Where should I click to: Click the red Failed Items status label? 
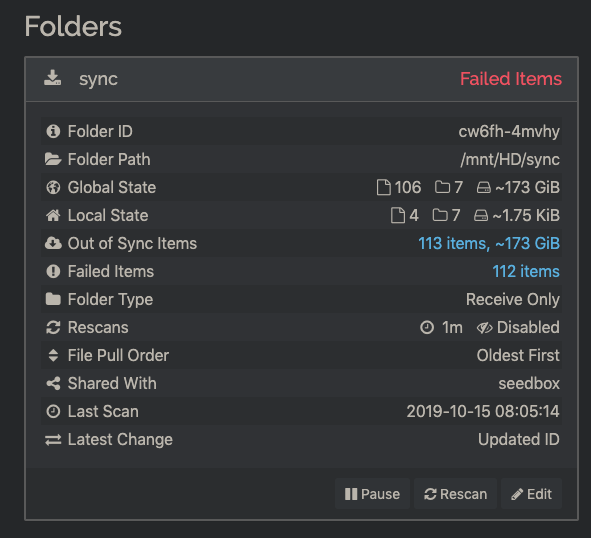511,79
